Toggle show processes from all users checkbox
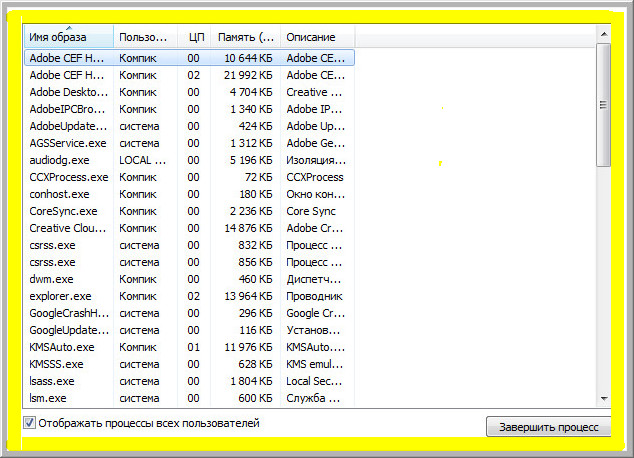Screen dimensions: 634x458 coord(29,423)
